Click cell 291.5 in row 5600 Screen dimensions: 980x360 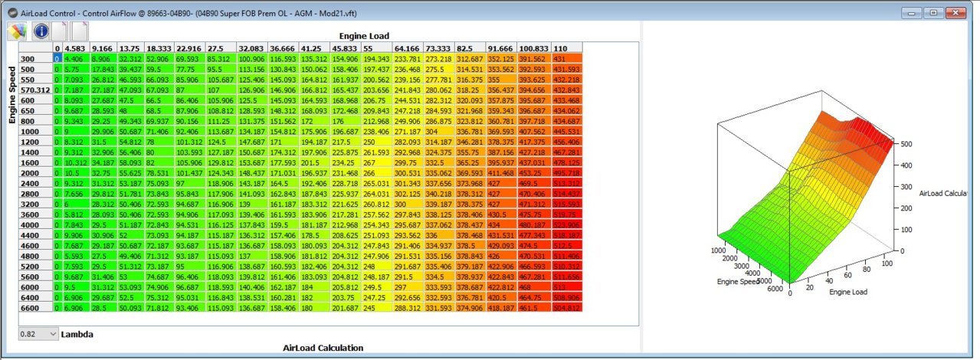coord(409,275)
